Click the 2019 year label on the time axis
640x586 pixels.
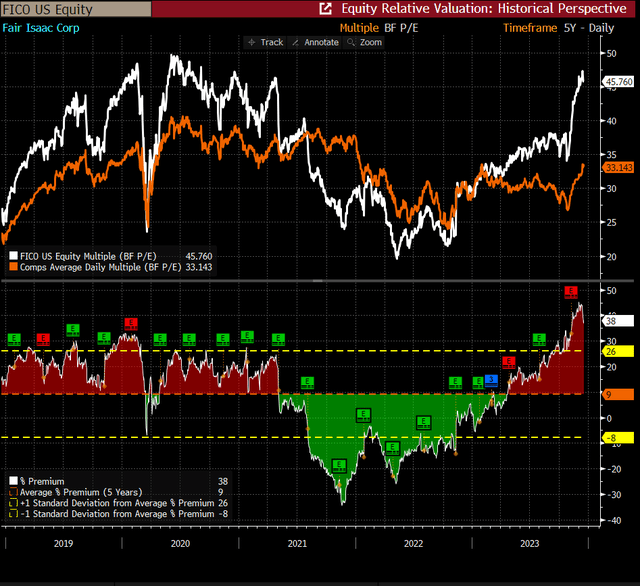[64, 544]
